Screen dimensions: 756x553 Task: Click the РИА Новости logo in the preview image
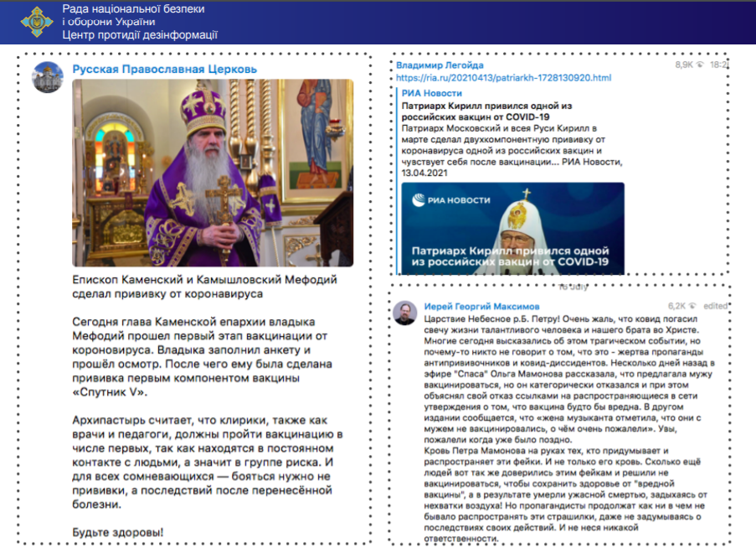pos(451,199)
